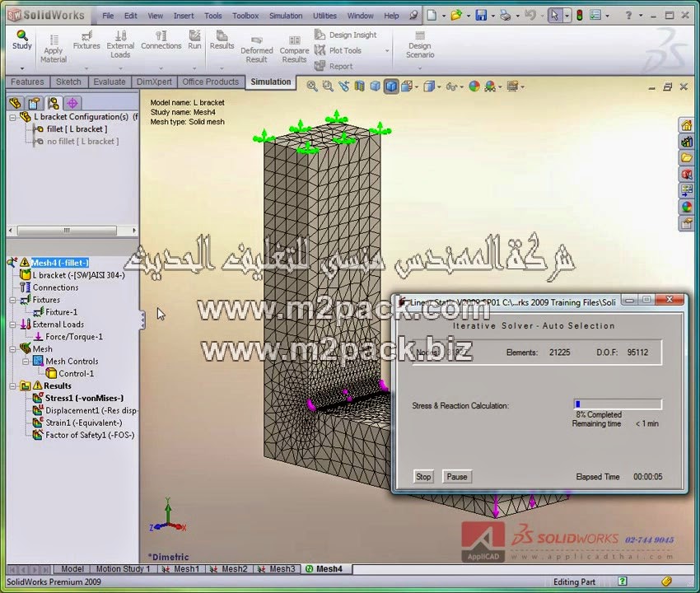Click the status bar help question mark icon
Viewport: 700px width, 593px height.
point(622,581)
